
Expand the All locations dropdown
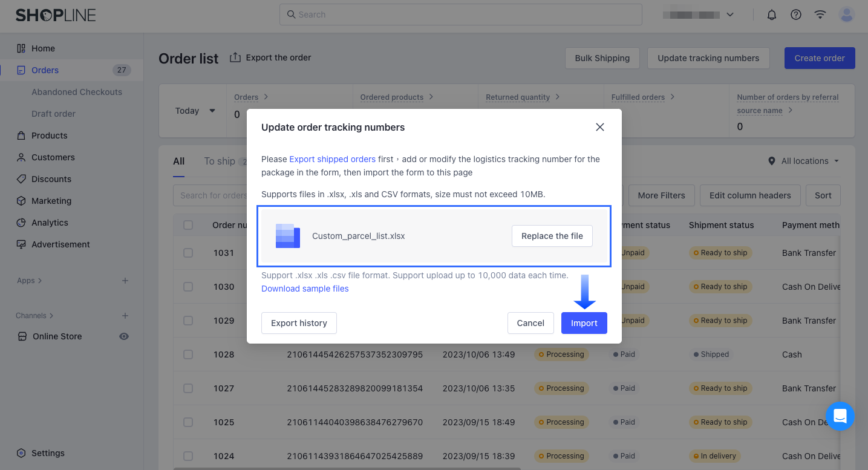[x=804, y=161]
